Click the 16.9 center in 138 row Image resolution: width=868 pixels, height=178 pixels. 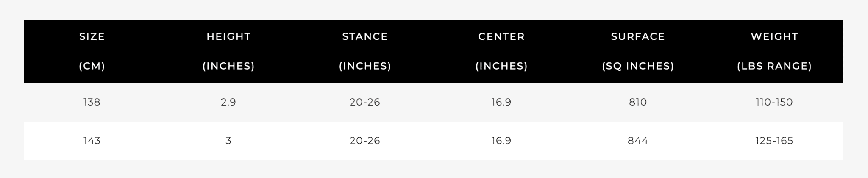(x=501, y=102)
